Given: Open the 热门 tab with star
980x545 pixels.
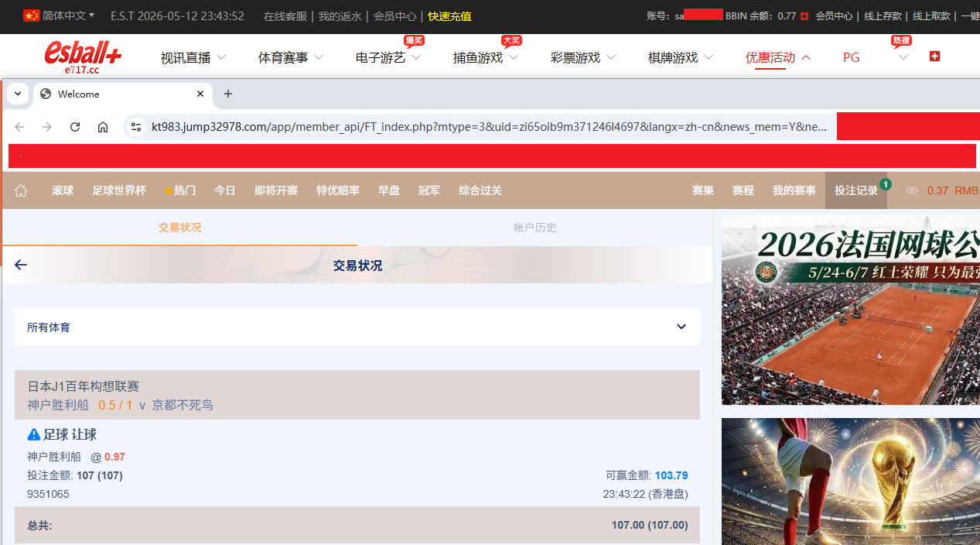Looking at the screenshot, I should [179, 190].
